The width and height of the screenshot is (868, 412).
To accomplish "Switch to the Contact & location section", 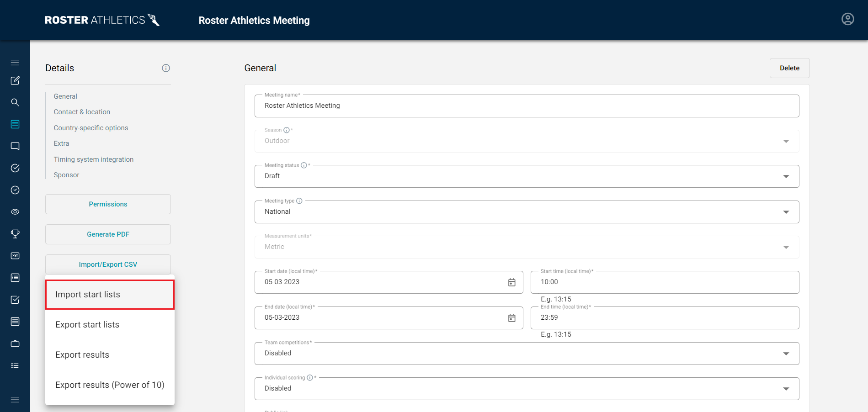I will pyautogui.click(x=82, y=111).
